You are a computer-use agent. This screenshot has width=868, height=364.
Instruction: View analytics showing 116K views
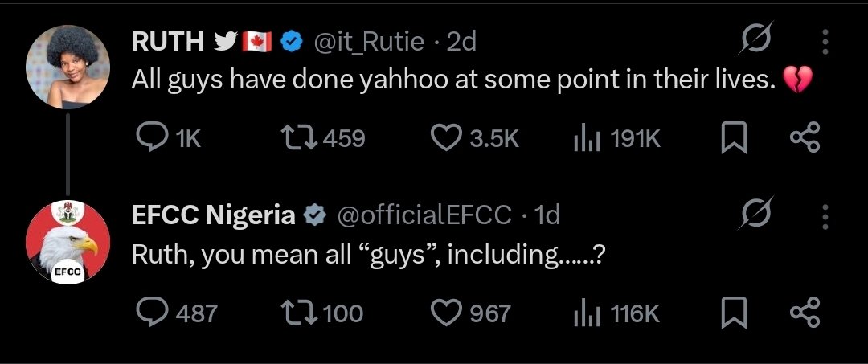tap(616, 313)
